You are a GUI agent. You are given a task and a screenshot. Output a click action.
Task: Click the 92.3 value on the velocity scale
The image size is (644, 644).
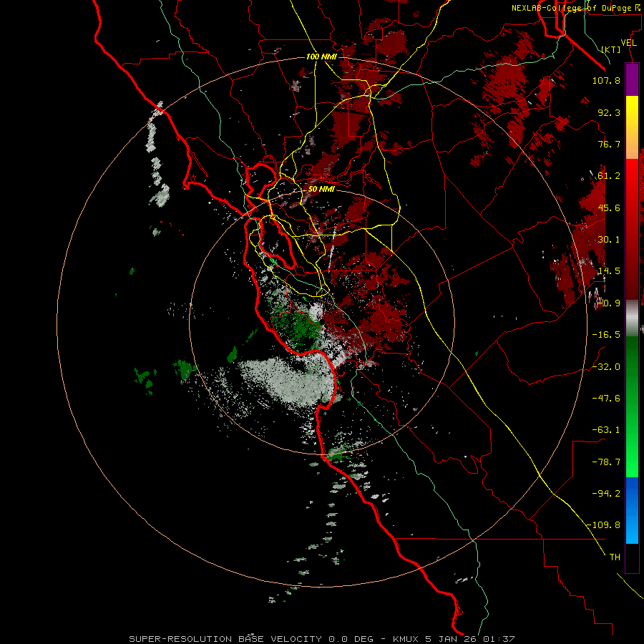coord(609,112)
